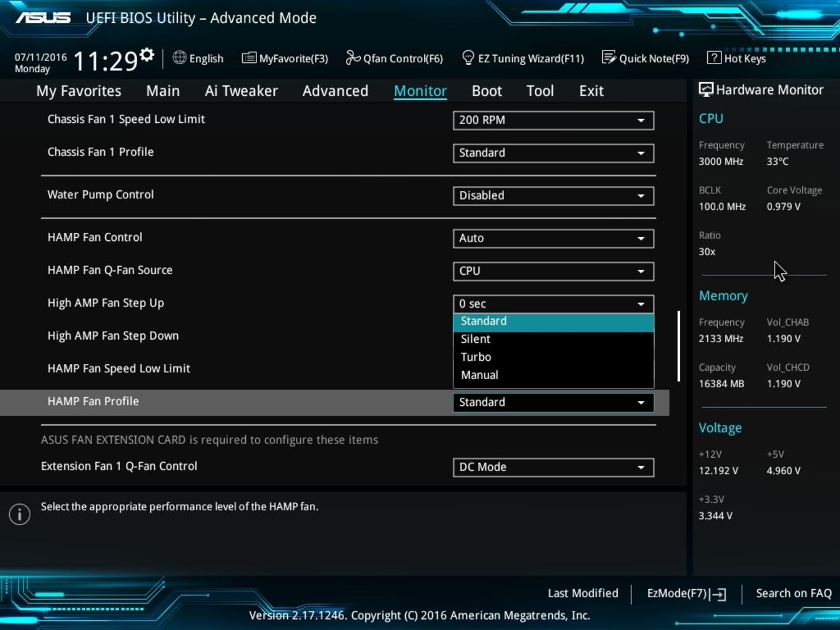Click the CPU temperature 33°C value
Viewport: 840px width, 630px height.
778,161
